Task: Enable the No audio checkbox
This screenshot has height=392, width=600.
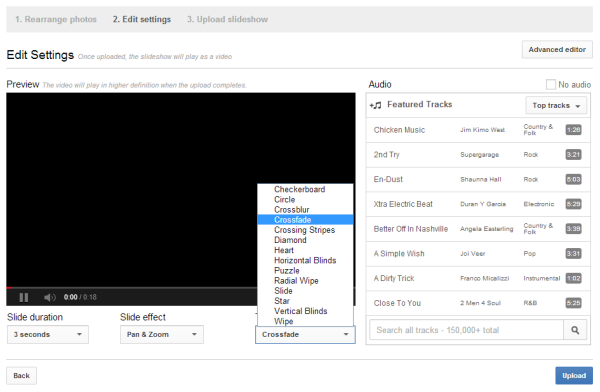Action: coord(551,84)
